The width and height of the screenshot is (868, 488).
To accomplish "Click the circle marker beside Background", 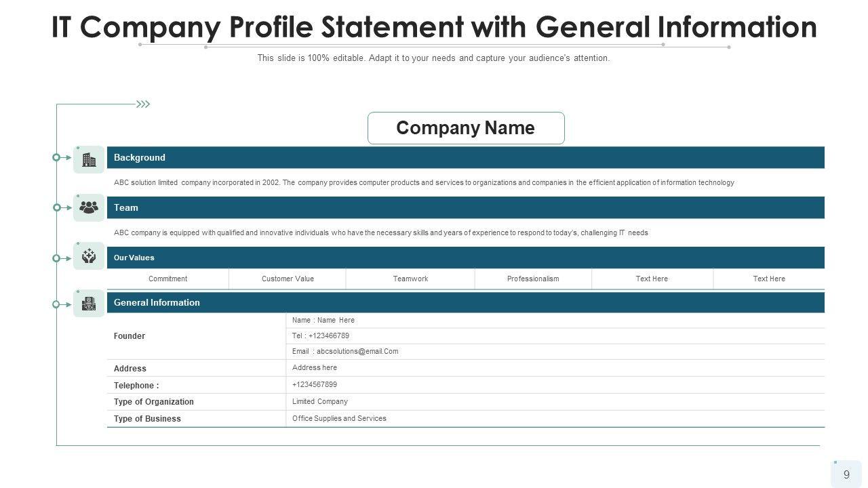I will 56,157.
